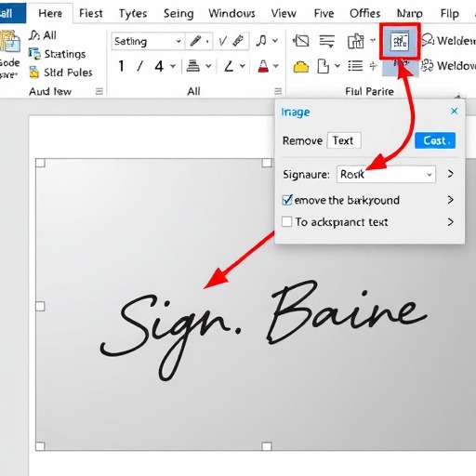
Task: Expand dropdown arrow next to number 4
Action: (x=173, y=66)
